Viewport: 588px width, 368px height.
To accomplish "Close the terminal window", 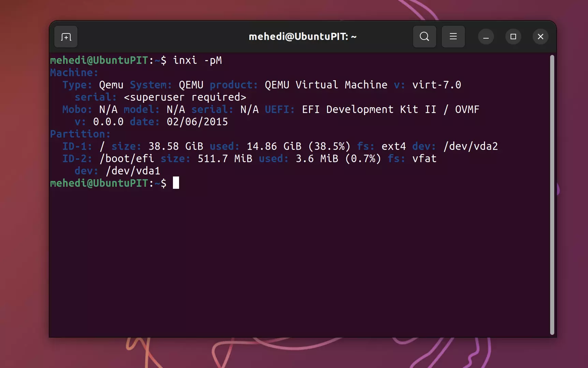I will [x=541, y=37].
